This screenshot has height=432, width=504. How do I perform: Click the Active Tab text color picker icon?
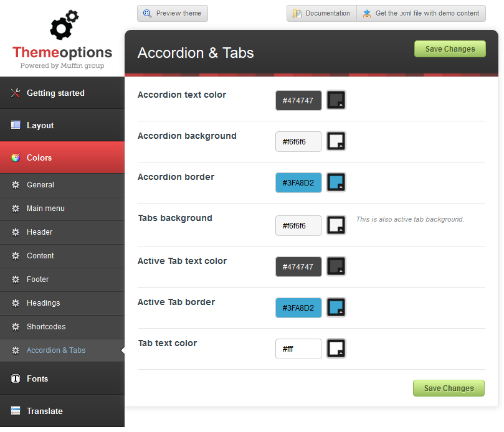336,266
